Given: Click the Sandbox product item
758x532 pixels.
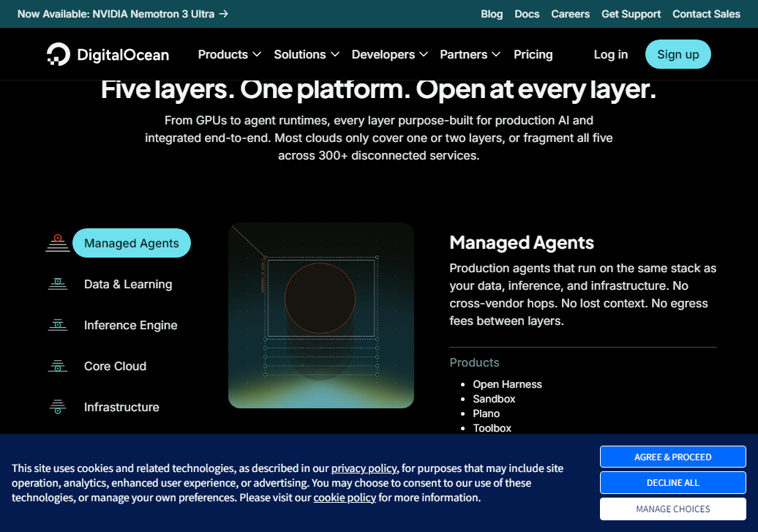Looking at the screenshot, I should click(494, 399).
